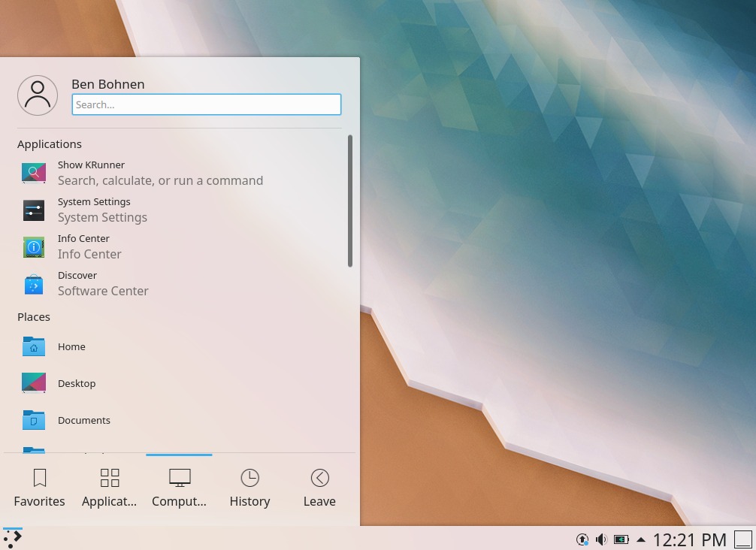Click the Search input field
Viewport: 756px width, 550px height.
(x=206, y=104)
